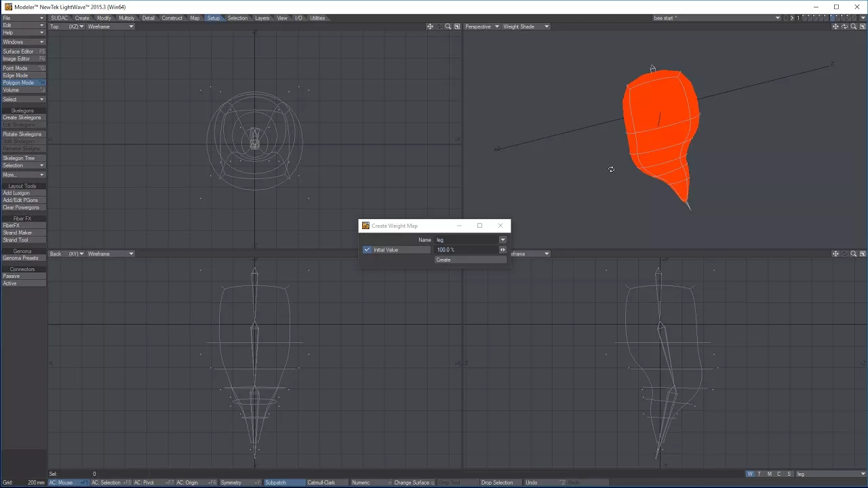Click the Create Skelegons button
Screen dimensions: 868x488
pos(24,117)
